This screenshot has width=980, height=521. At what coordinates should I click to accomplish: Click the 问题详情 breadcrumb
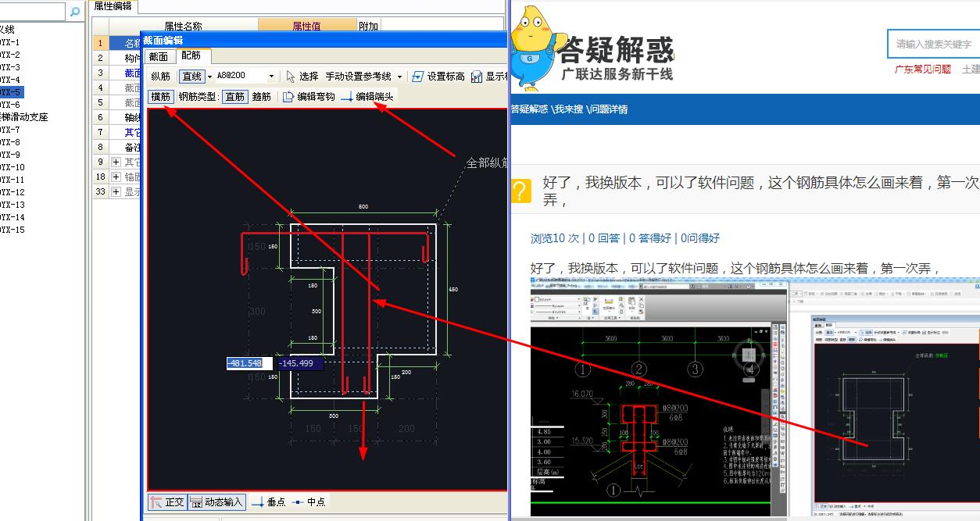tap(607, 109)
